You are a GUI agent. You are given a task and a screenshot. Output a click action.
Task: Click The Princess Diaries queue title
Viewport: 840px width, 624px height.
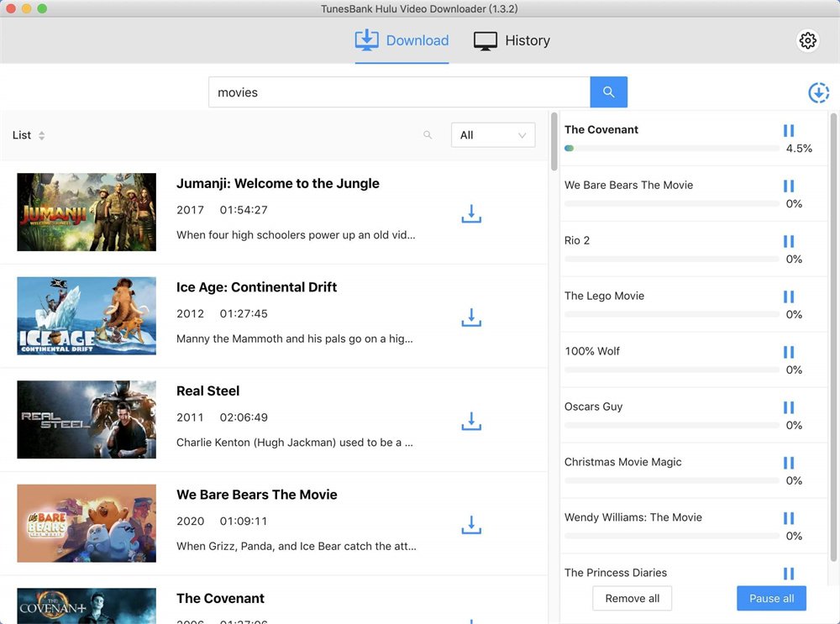pos(616,573)
